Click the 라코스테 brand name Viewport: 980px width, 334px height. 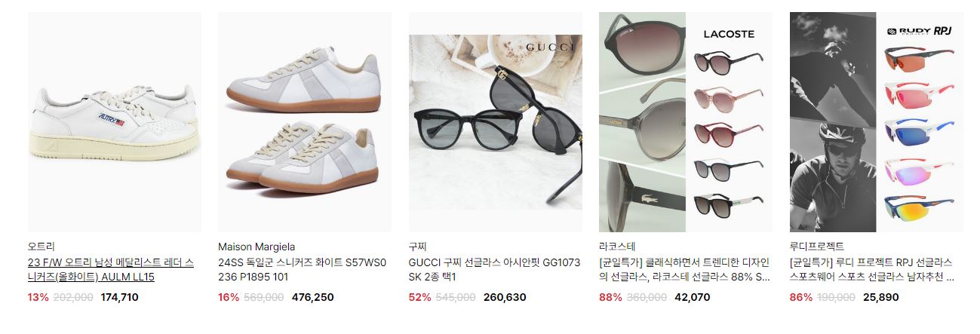tap(617, 247)
